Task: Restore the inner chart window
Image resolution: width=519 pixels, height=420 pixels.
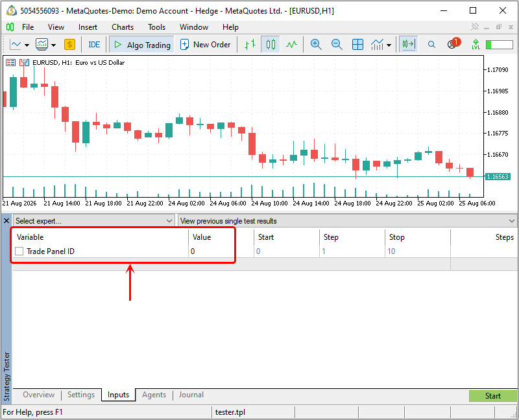Action: pyautogui.click(x=499, y=27)
